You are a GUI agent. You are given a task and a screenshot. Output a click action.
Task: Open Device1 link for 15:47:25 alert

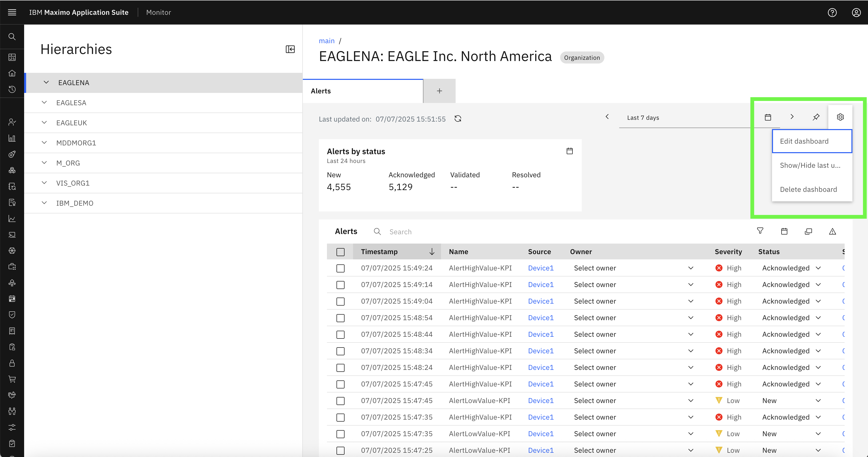click(x=541, y=450)
